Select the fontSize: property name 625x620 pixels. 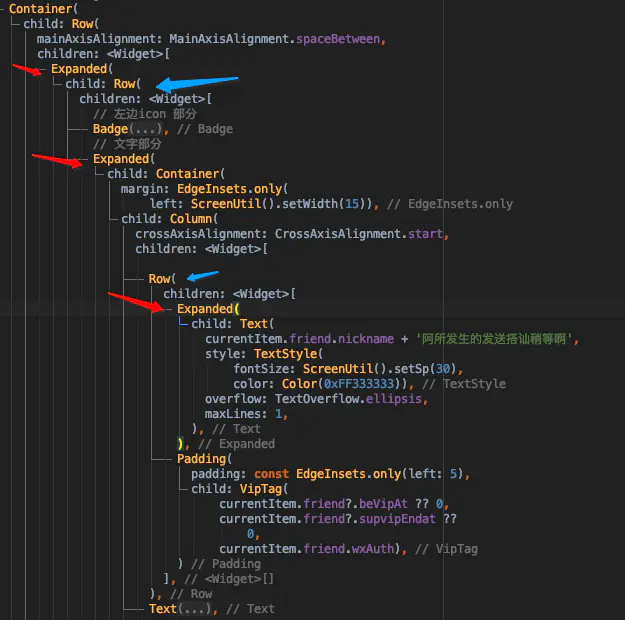pyautogui.click(x=264, y=368)
